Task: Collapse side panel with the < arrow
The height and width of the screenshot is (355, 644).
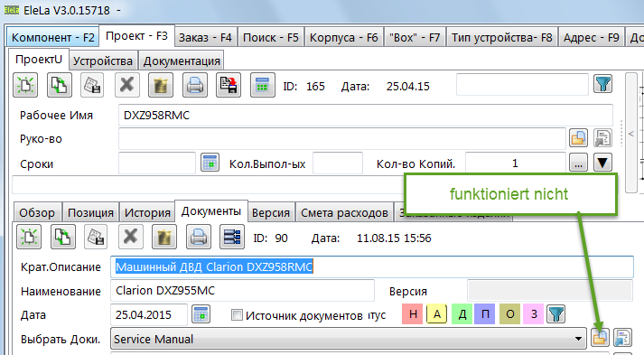Action: (x=630, y=134)
